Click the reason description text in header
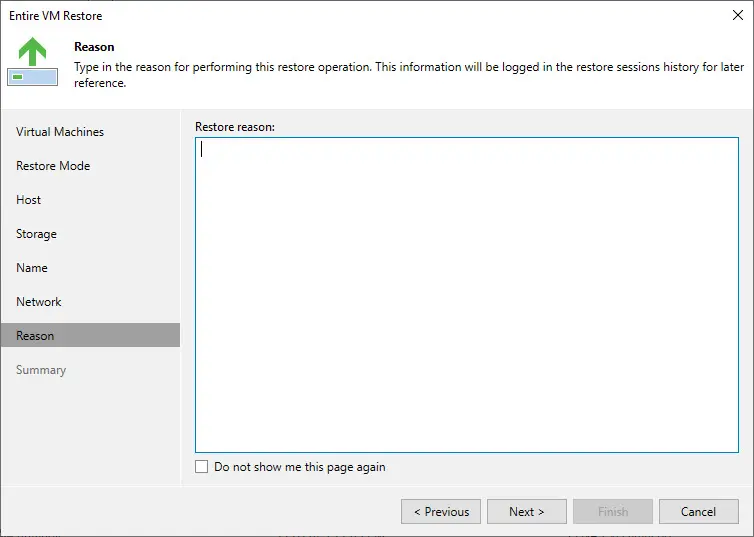754x537 pixels. pyautogui.click(x=409, y=75)
